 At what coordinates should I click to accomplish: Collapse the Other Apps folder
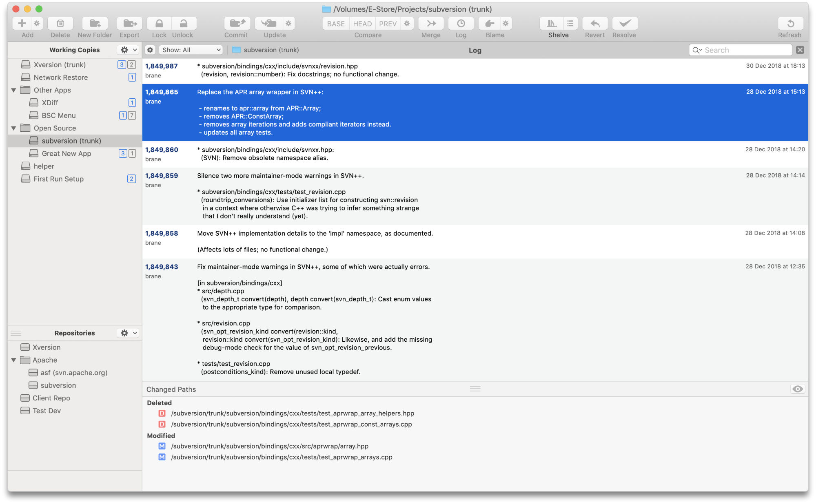[13, 90]
